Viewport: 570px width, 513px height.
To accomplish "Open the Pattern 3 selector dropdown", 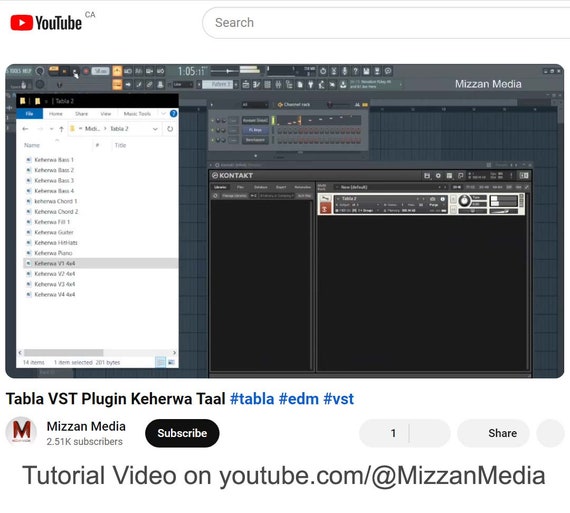I will click(217, 85).
